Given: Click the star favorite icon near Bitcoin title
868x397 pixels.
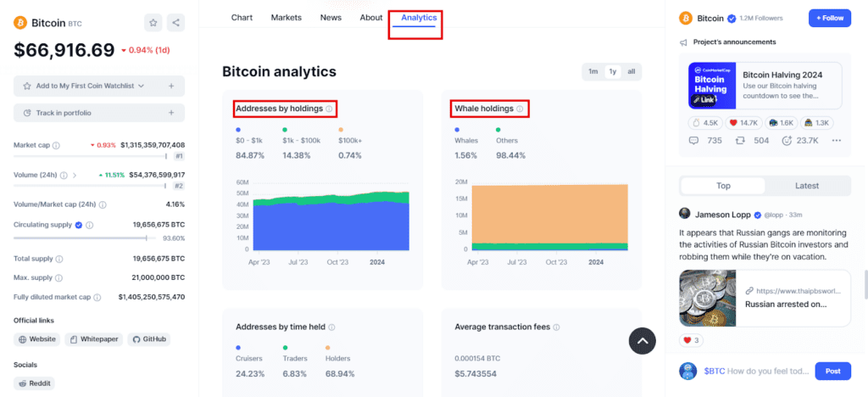Looking at the screenshot, I should (x=153, y=23).
